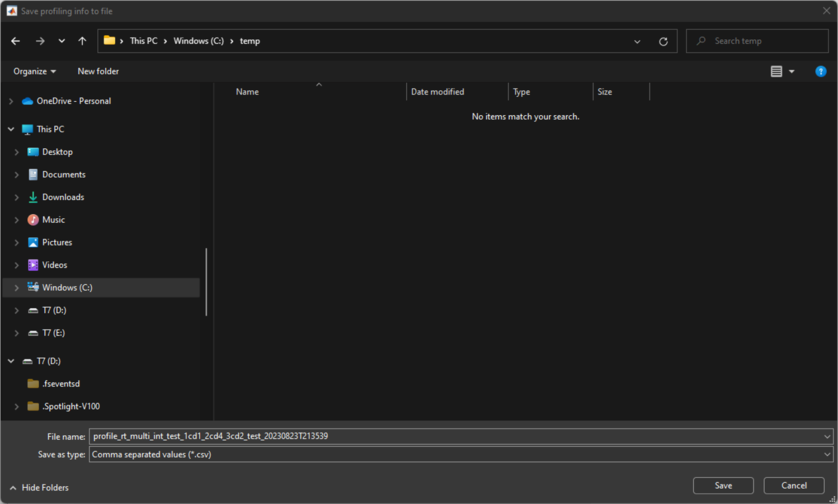Click the Save button
The height and width of the screenshot is (504, 838).
click(x=723, y=485)
